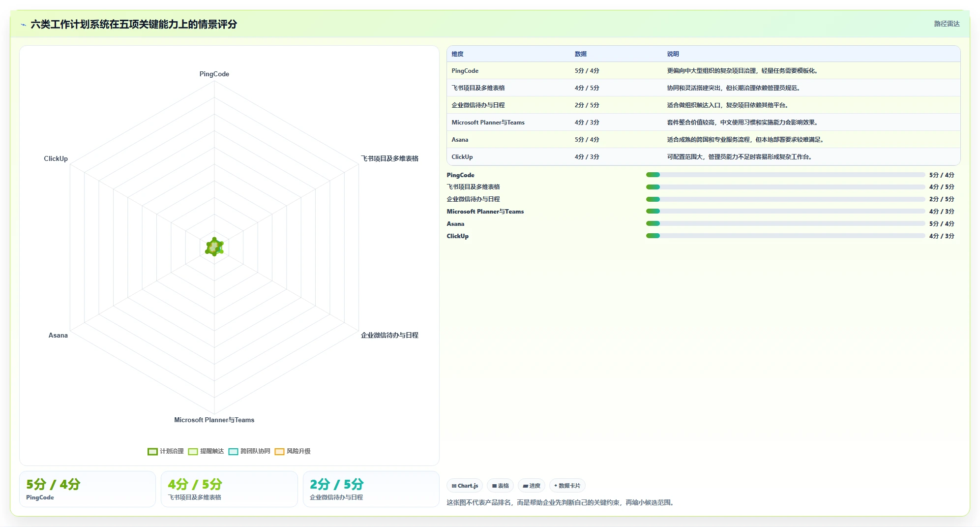Click the dashboard title text
980x527 pixels.
point(134,25)
